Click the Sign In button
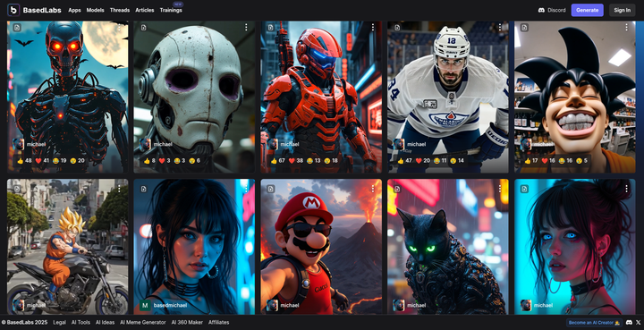 [623, 10]
